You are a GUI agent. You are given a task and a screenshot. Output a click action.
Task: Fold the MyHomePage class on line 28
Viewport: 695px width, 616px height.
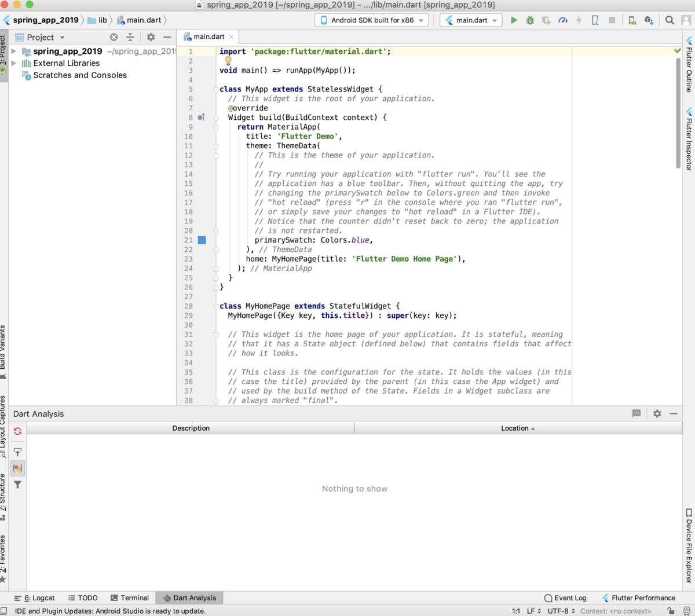click(x=215, y=306)
